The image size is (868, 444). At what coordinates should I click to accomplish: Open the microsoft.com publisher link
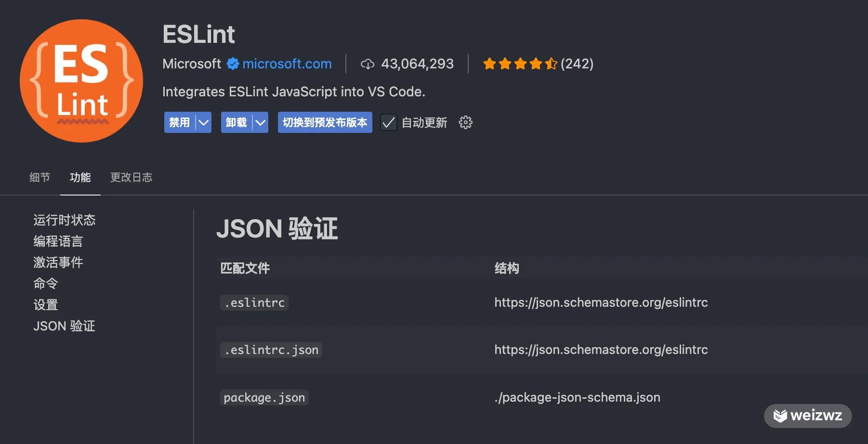click(287, 64)
